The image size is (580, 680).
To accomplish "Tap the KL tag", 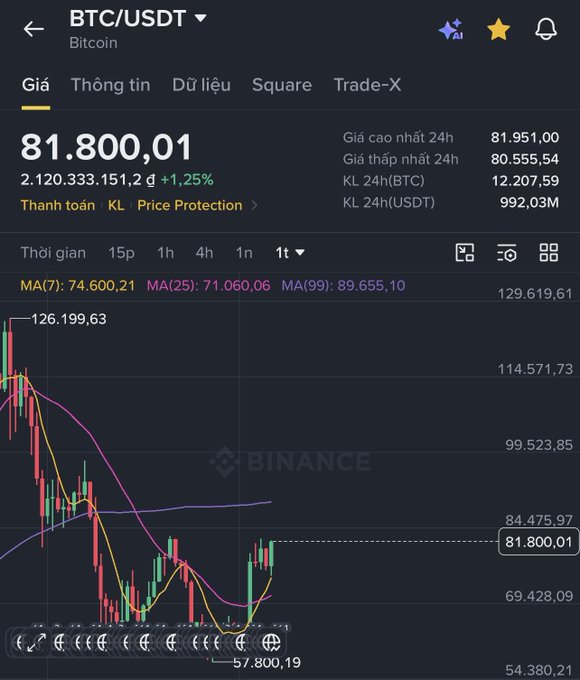I will coord(116,205).
